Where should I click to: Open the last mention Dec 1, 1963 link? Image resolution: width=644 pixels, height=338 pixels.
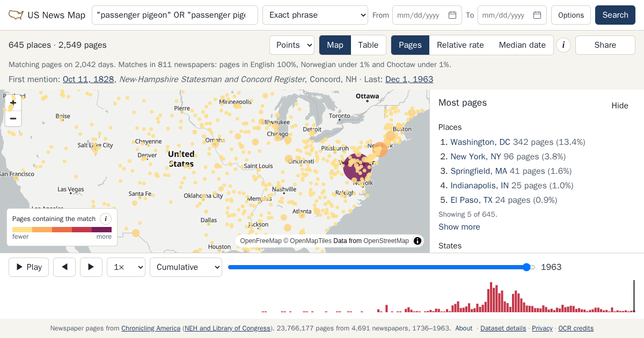tap(409, 79)
